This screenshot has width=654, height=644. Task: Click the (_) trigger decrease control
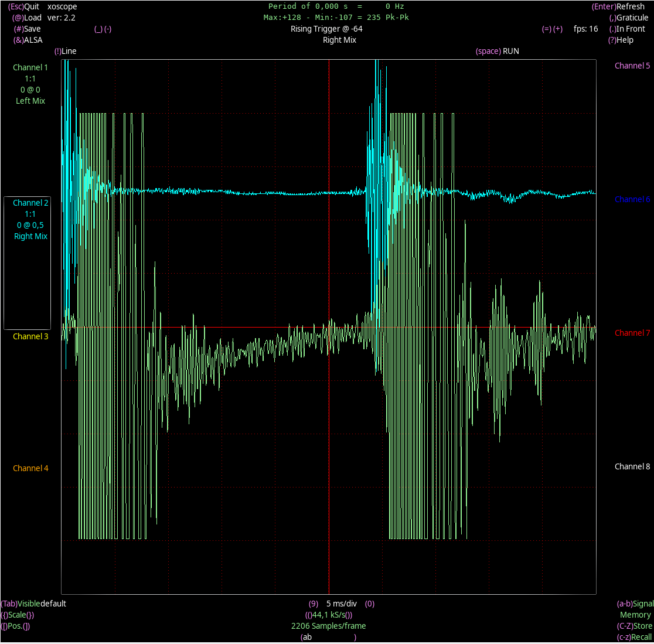98,29
